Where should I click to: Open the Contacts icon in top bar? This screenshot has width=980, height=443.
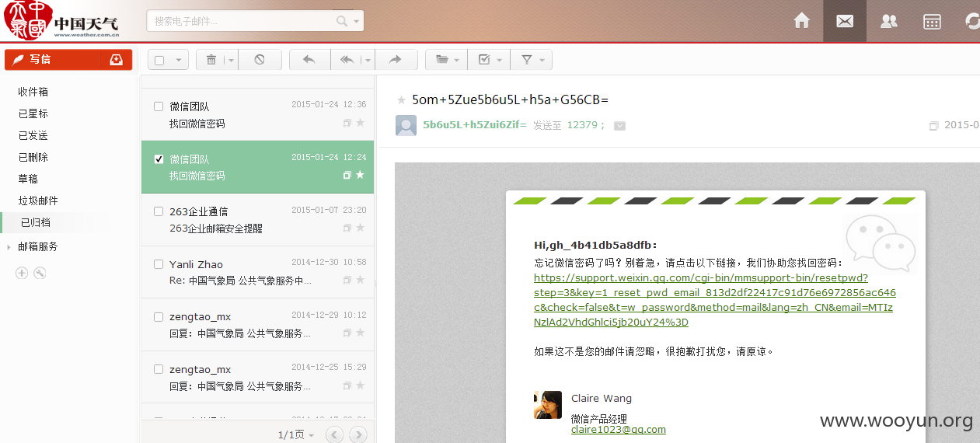tap(888, 21)
